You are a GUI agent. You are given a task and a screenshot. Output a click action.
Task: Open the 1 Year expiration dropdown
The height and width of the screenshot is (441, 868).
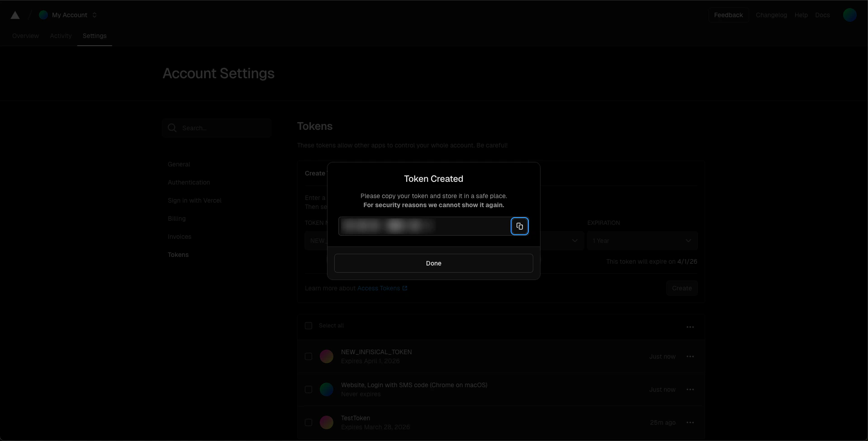point(642,241)
